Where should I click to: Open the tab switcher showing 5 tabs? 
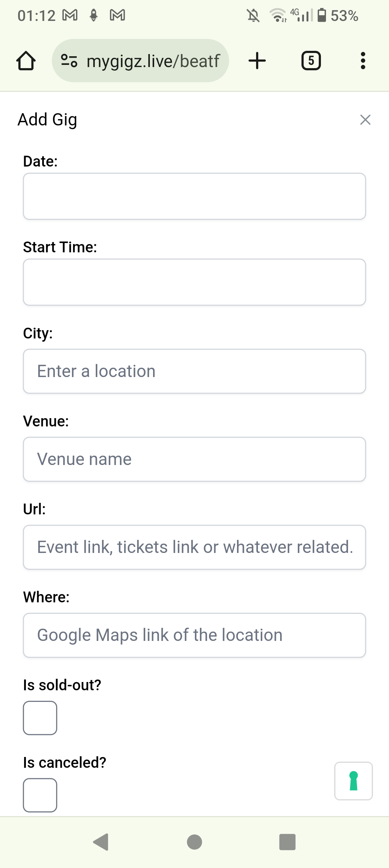point(311,61)
